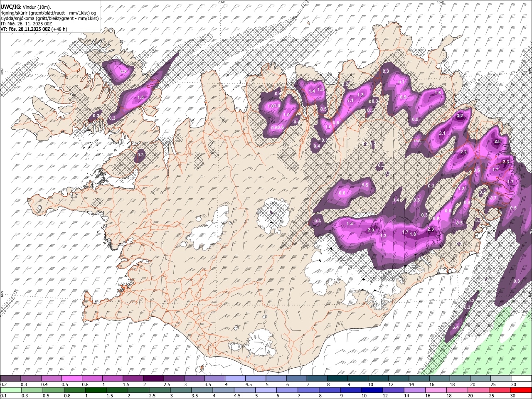Click the 2.0 precipitation value on the map

[371, 230]
